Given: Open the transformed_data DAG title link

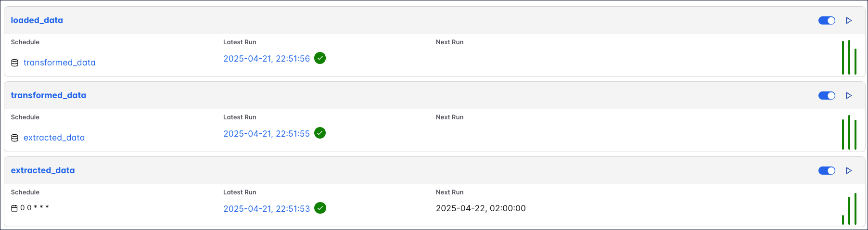Looking at the screenshot, I should pos(49,95).
